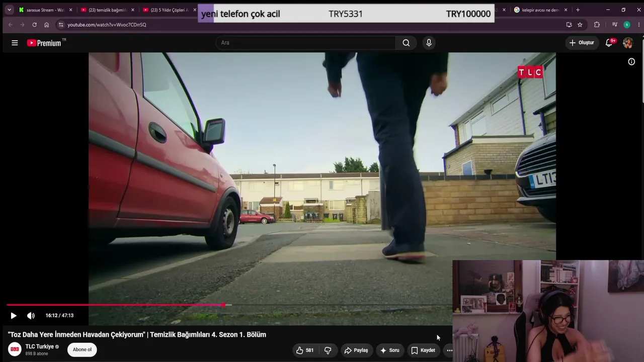Screen dimensions: 644x362
Task: Show video info card icon
Action: coord(631,62)
